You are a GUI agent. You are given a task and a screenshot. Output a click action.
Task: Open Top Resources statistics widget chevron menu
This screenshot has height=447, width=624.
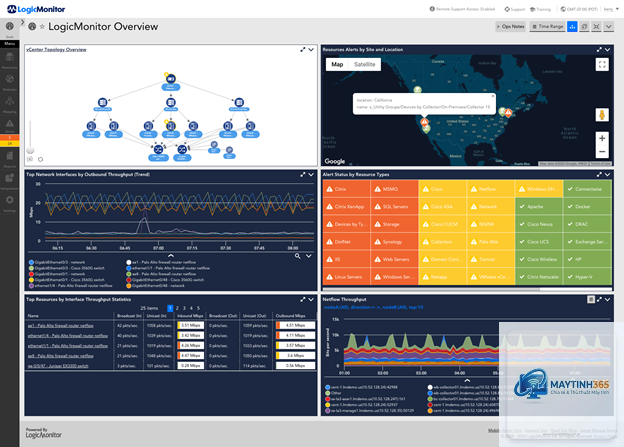point(311,299)
